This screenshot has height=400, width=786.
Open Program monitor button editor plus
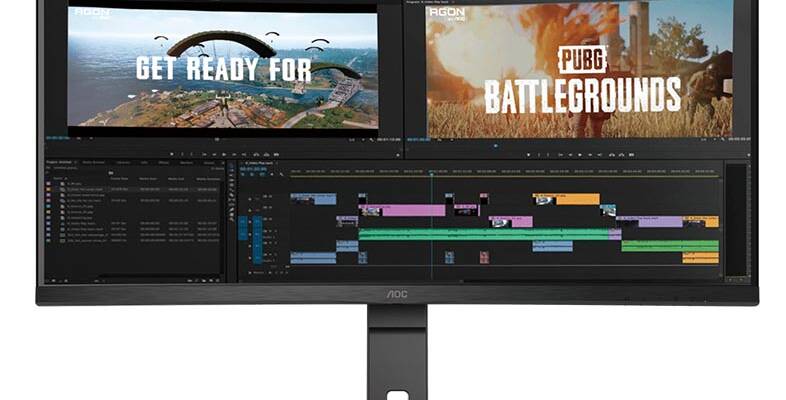pos(748,155)
